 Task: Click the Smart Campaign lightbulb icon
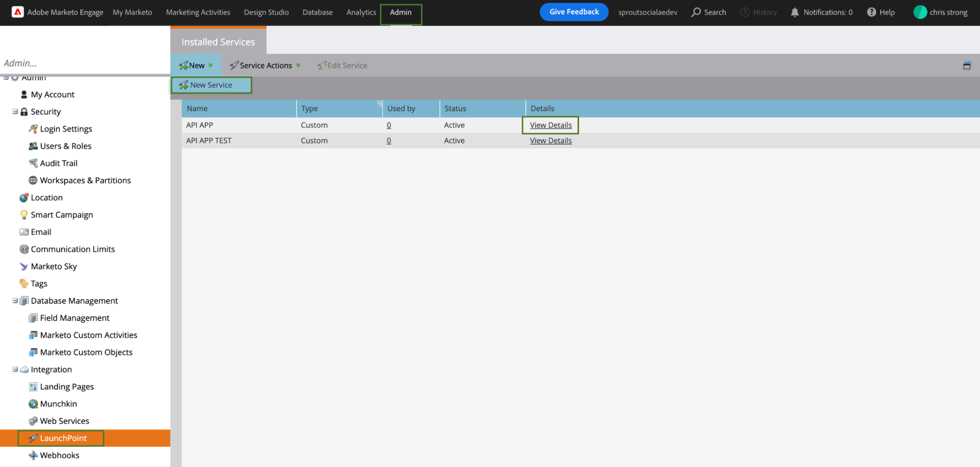click(24, 215)
